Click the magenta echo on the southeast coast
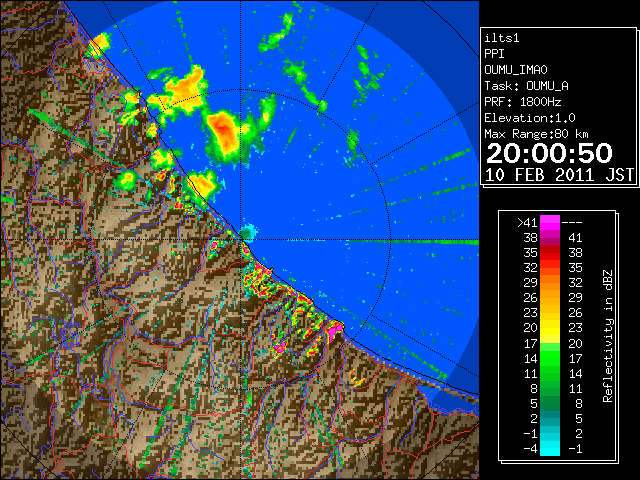The width and height of the screenshot is (640, 480). click(335, 330)
